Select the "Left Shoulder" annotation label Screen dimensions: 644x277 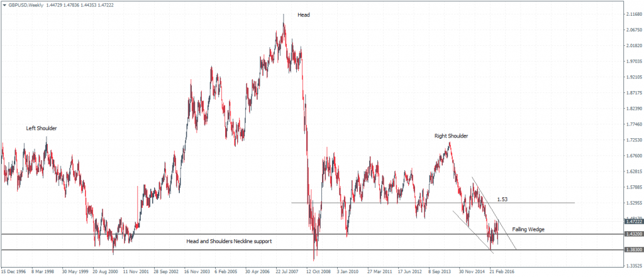click(42, 128)
